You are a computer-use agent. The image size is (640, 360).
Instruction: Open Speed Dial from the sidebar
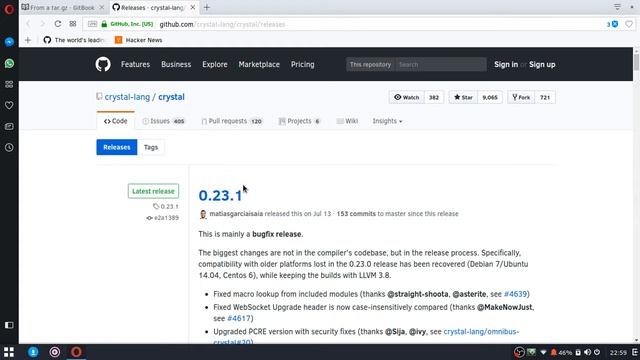[9, 84]
